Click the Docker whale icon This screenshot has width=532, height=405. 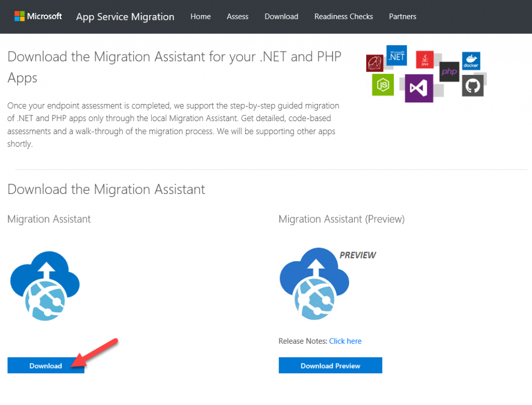(x=471, y=60)
